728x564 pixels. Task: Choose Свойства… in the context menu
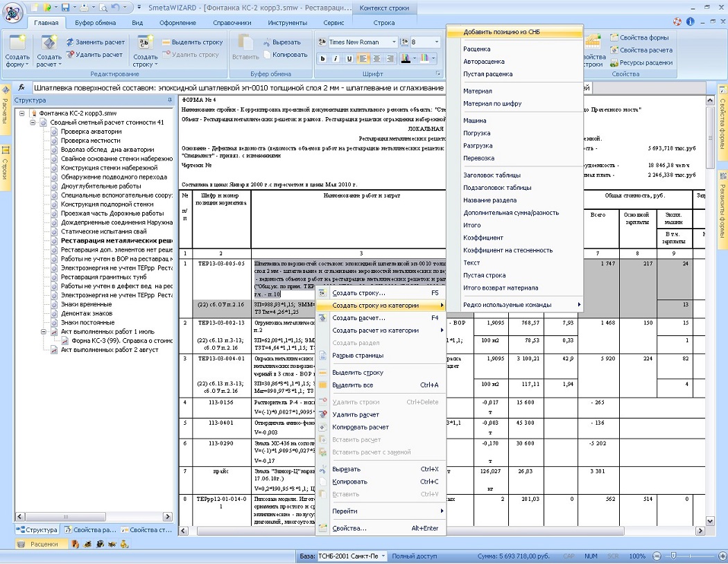point(380,529)
